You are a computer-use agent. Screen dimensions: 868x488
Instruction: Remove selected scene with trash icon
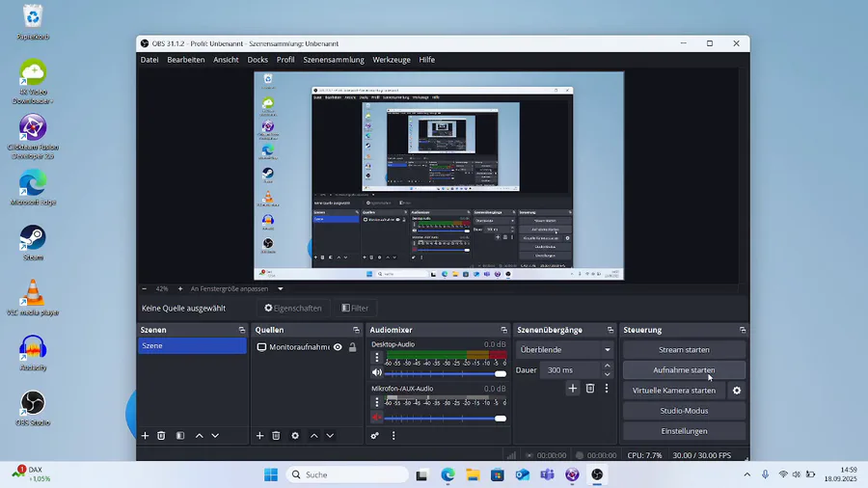[161, 436]
